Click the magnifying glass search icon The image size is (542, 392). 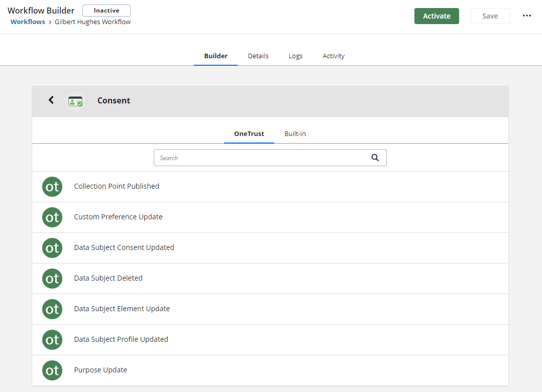375,157
